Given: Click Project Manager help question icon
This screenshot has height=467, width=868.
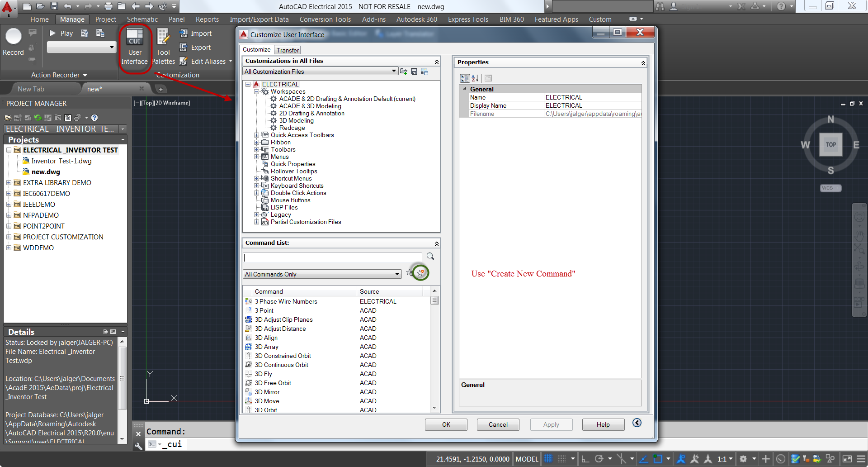Looking at the screenshot, I should (x=94, y=118).
